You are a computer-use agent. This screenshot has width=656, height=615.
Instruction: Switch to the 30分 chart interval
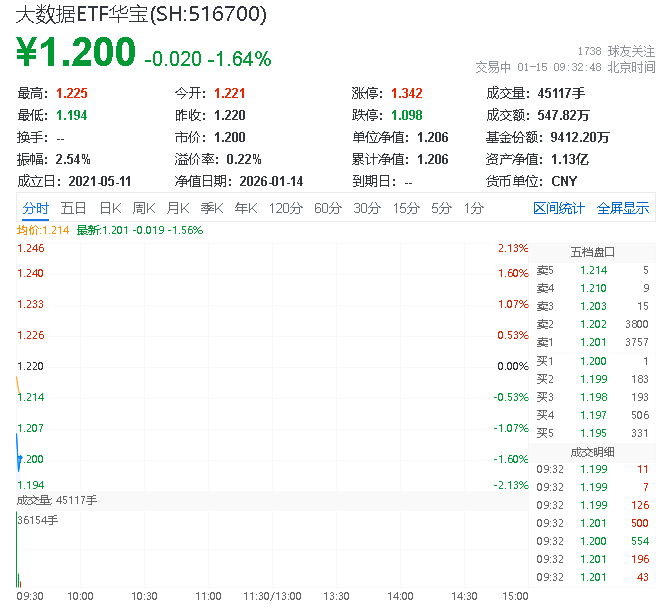click(x=367, y=208)
